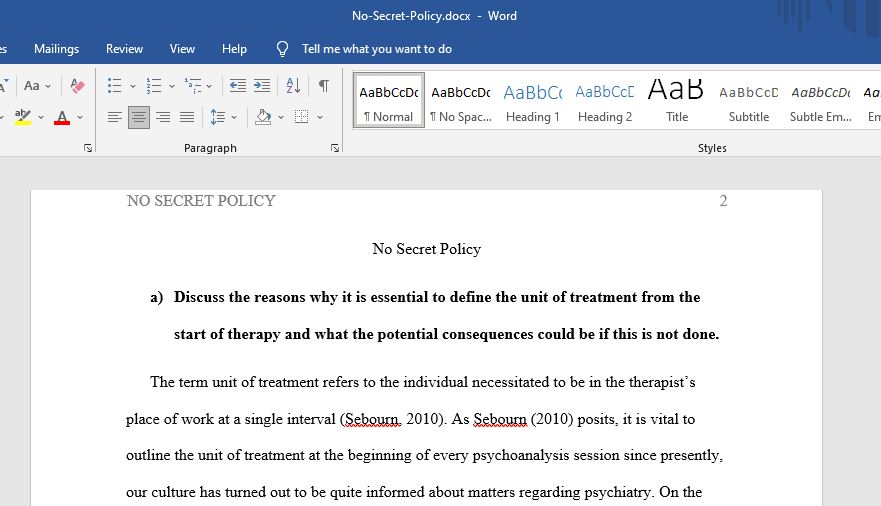Screen dimensions: 881x506
Task: Open the Review tab
Action: tap(124, 49)
